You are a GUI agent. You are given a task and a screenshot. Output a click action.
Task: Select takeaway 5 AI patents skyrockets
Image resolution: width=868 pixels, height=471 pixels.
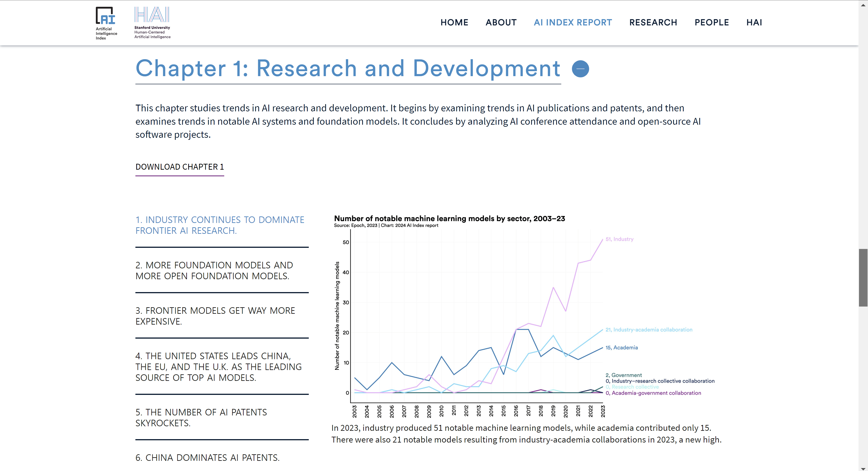pyautogui.click(x=201, y=417)
